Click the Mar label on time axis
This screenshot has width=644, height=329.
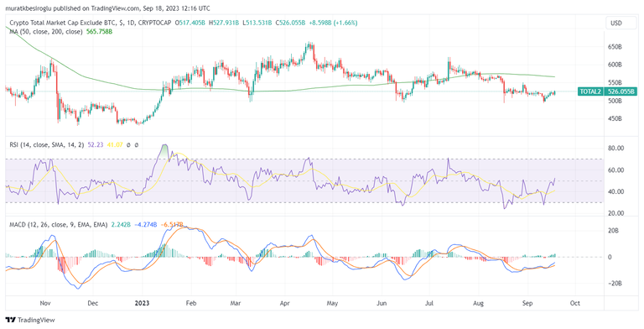236,304
